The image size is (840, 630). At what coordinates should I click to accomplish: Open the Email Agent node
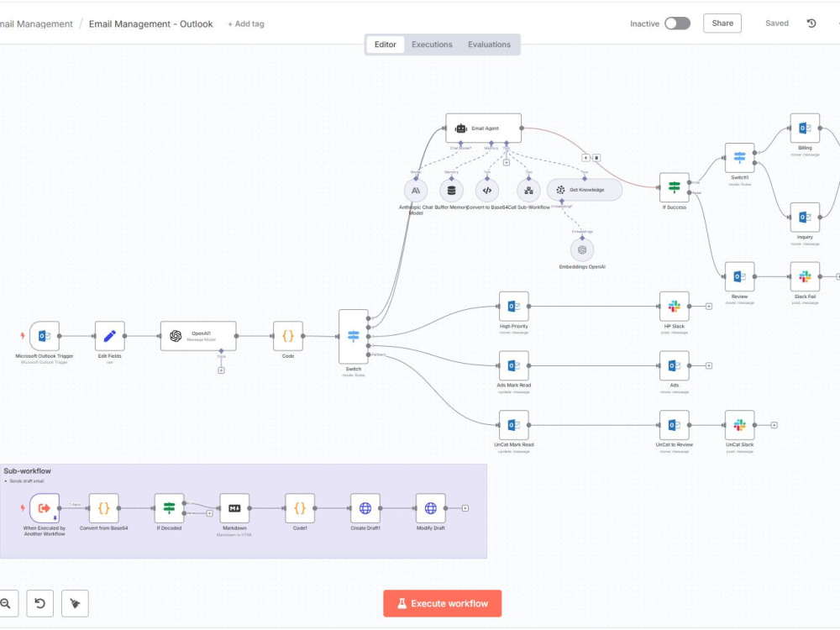483,128
